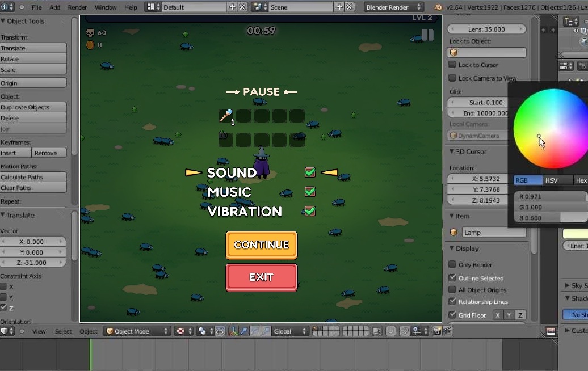Delete the current Scene with X icon
The height and width of the screenshot is (371, 588).
(x=349, y=7)
